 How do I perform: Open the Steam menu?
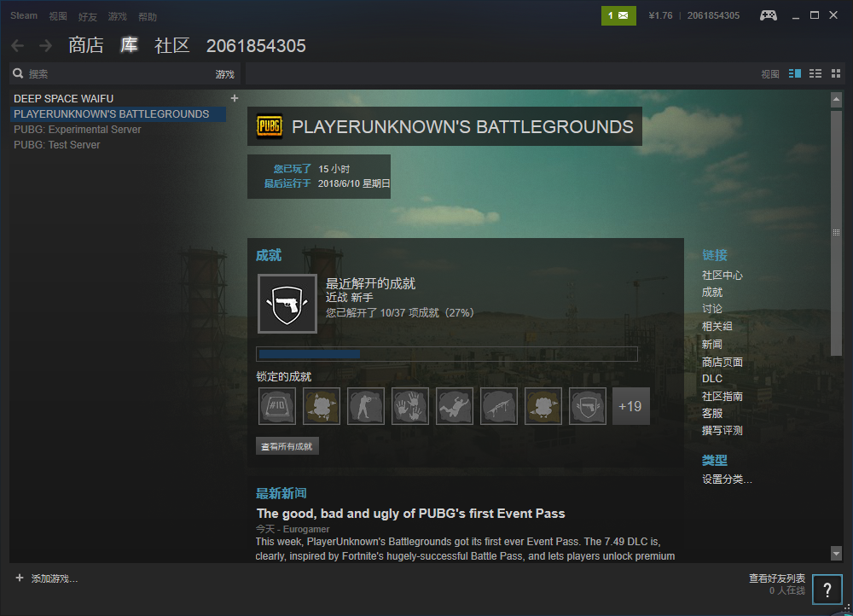pos(24,15)
